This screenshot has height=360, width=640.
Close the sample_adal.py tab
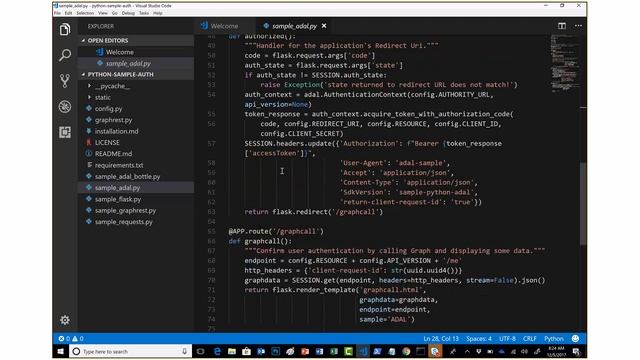click(x=324, y=26)
